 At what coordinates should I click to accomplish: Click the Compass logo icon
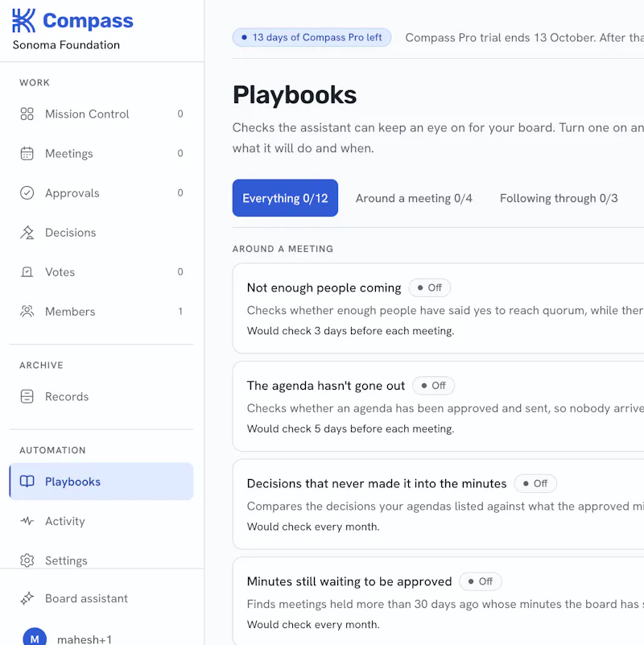point(23,21)
